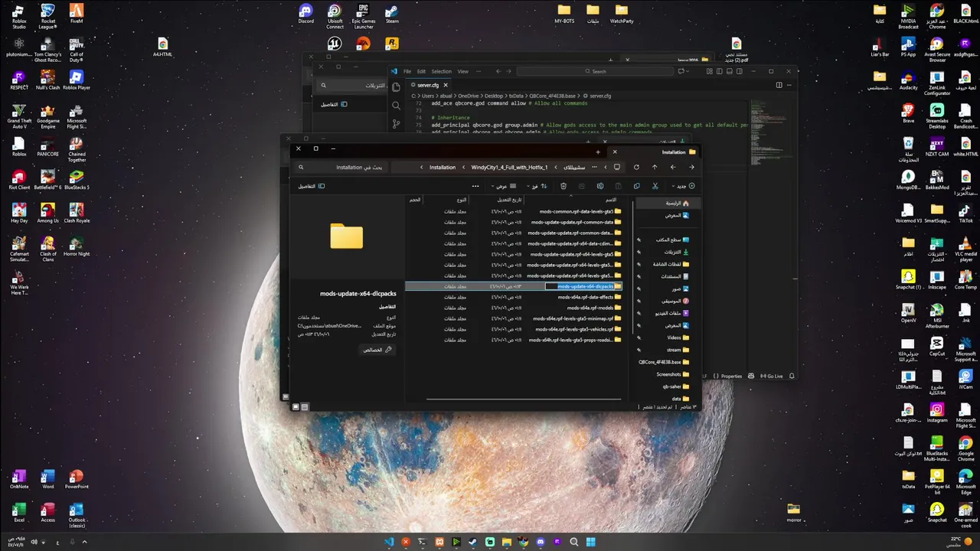Open the Audacity desktop shortcut

pos(908,80)
